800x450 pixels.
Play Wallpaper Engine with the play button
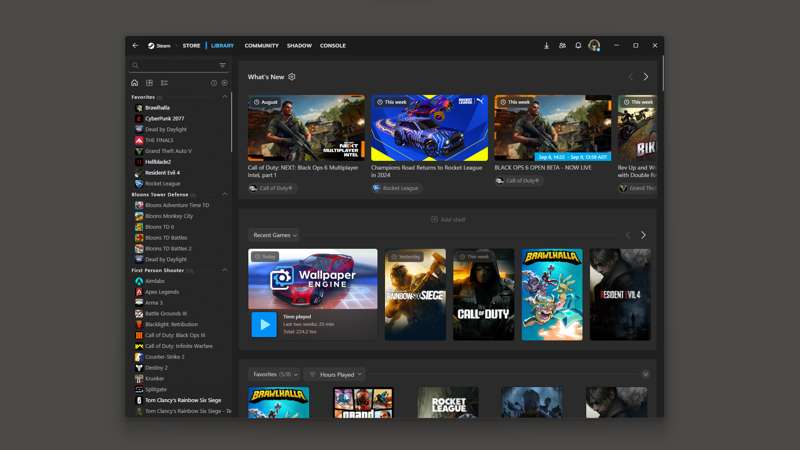(264, 324)
